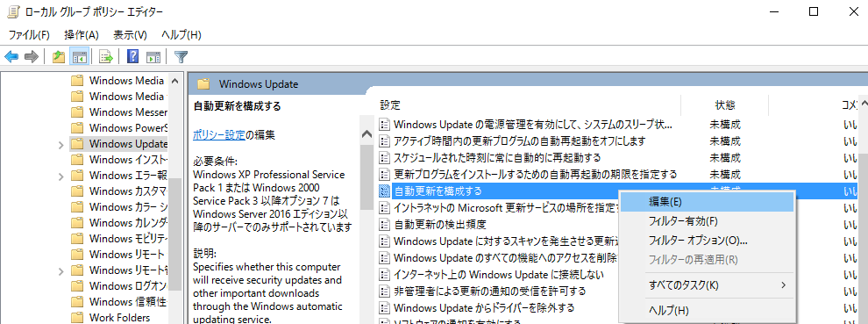Click the Up one level folder icon
Viewport: 868px width, 324px height.
pos(59,56)
